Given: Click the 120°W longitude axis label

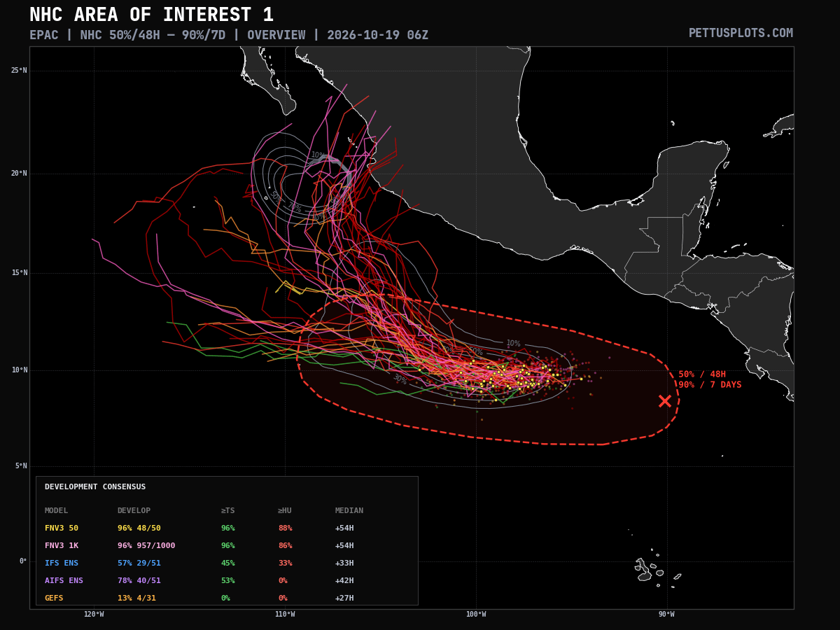Looking at the screenshot, I should point(94,615).
